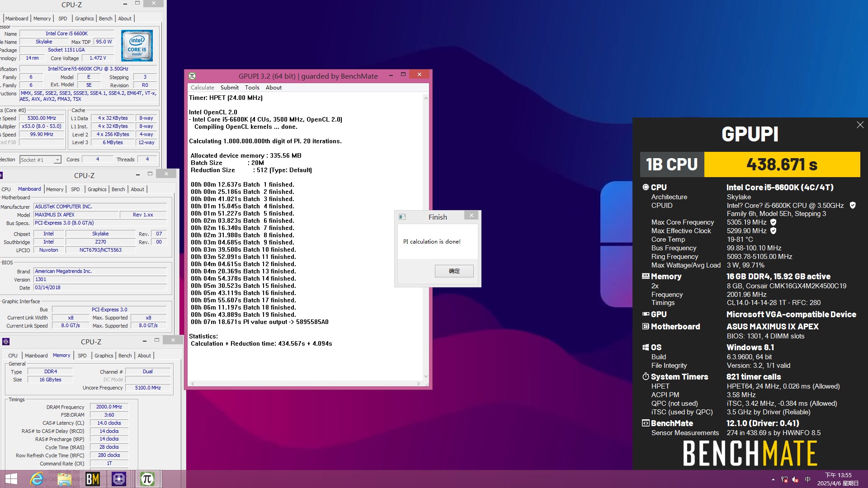The image size is (868, 488).
Task: Click the shield beside Max Core Frequency
Action: 774,222
